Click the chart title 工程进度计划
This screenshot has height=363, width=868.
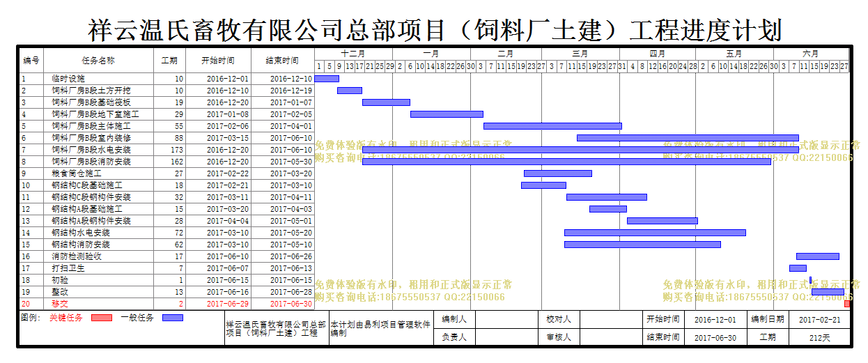coord(705,30)
